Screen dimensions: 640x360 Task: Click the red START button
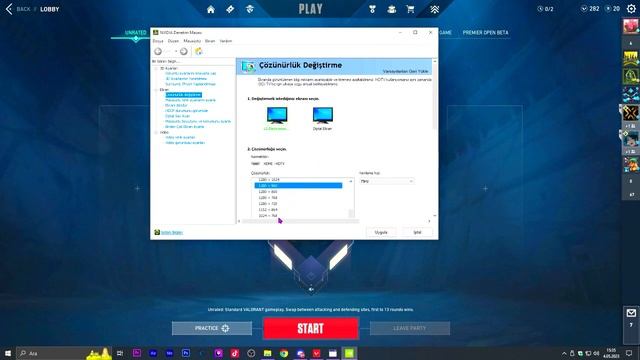point(311,329)
